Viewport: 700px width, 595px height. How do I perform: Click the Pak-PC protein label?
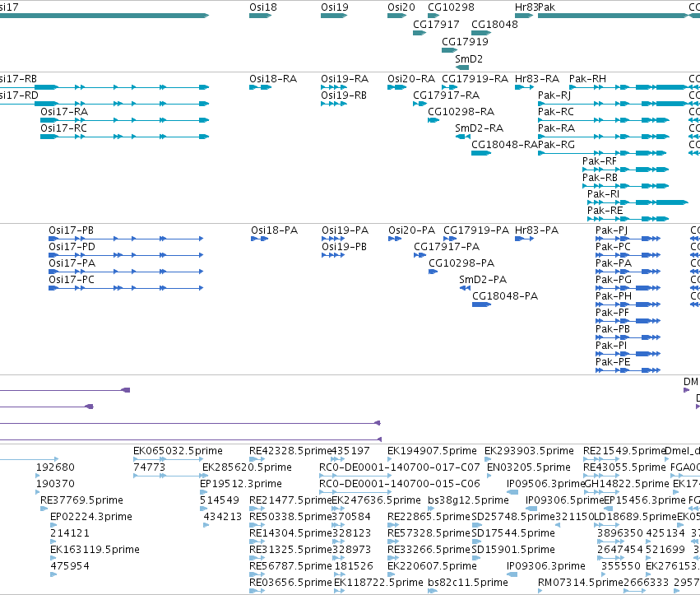coord(613,248)
